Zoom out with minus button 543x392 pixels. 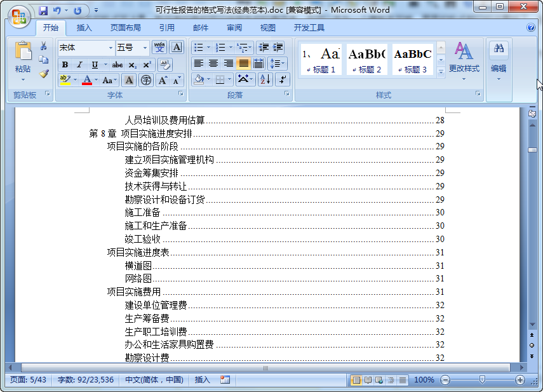tap(445, 380)
